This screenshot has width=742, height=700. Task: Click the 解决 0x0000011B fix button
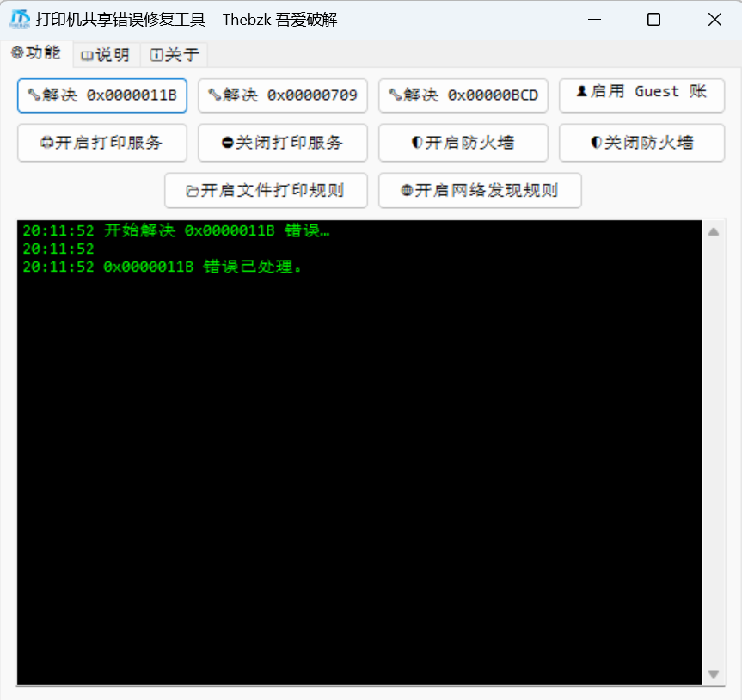point(102,95)
